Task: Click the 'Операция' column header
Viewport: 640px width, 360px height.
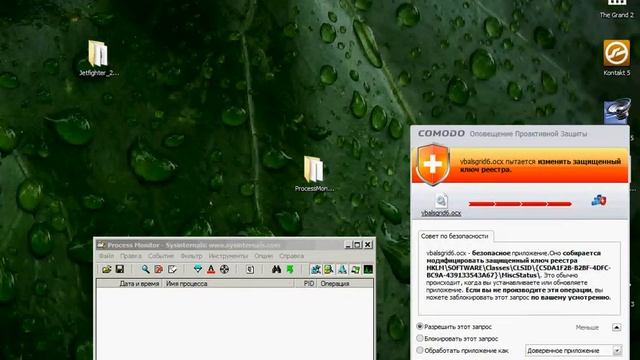Action: click(344, 283)
